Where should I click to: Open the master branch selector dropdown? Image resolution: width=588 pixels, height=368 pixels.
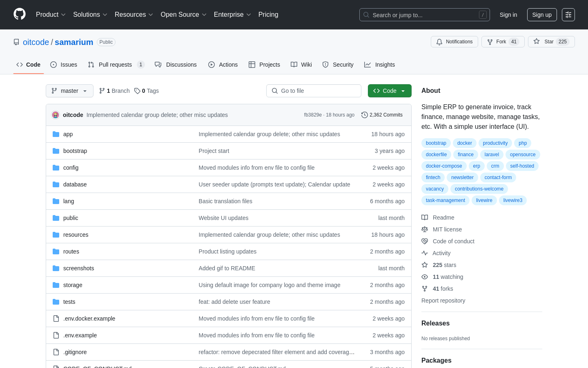pyautogui.click(x=69, y=91)
